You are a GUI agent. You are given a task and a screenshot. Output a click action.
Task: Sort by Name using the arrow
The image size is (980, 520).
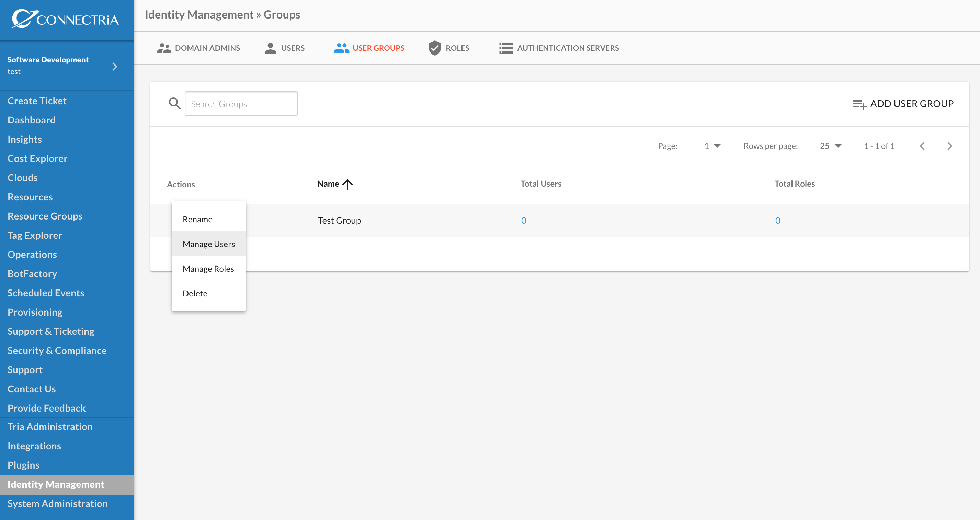pos(347,184)
